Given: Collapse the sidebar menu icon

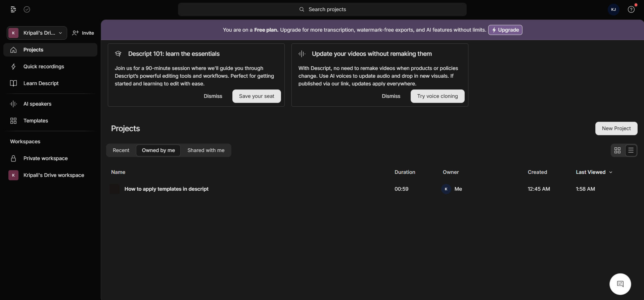Looking at the screenshot, I should (x=13, y=9).
